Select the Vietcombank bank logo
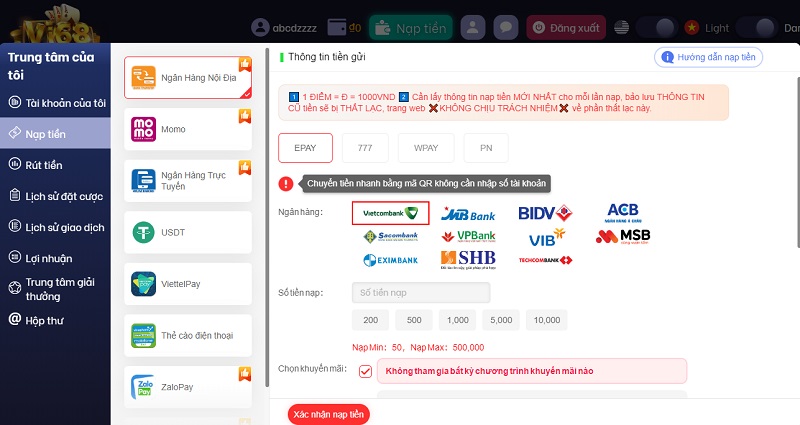 (x=390, y=213)
